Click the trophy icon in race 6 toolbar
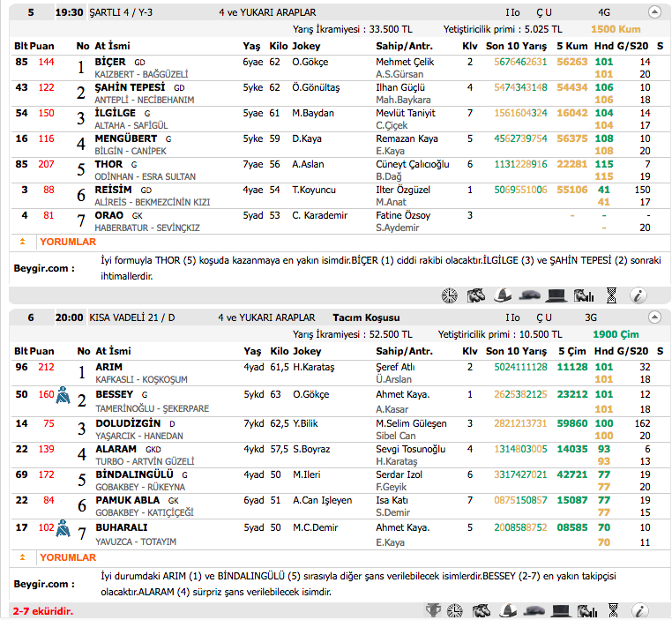The width and height of the screenshot is (672, 620). [x=433, y=610]
